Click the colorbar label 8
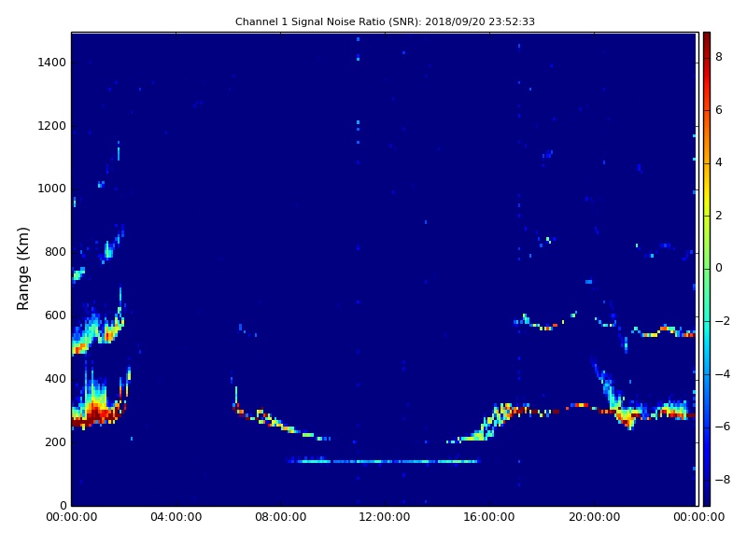The image size is (747, 560). point(719,57)
